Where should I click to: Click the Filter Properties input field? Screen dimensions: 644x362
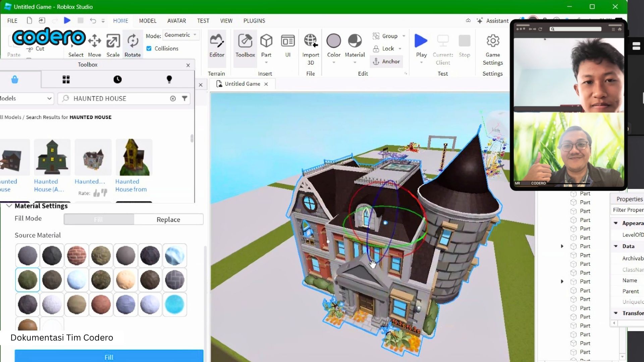(x=627, y=210)
